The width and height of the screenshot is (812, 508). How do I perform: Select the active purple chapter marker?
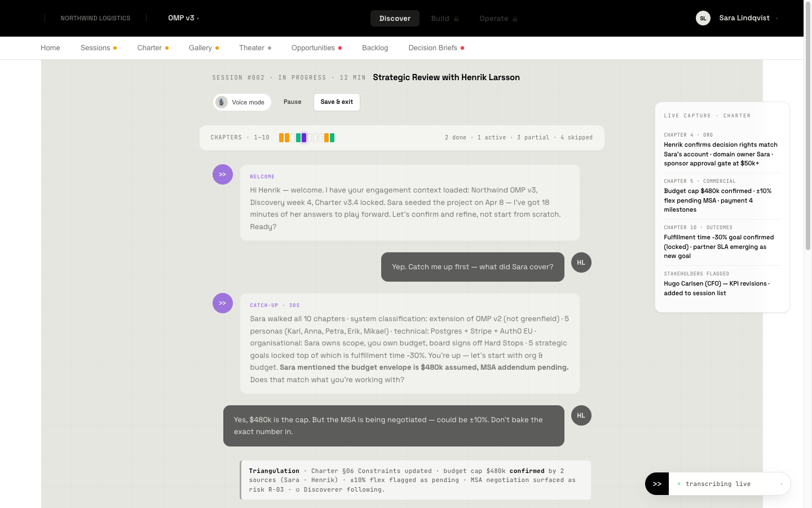point(304,138)
